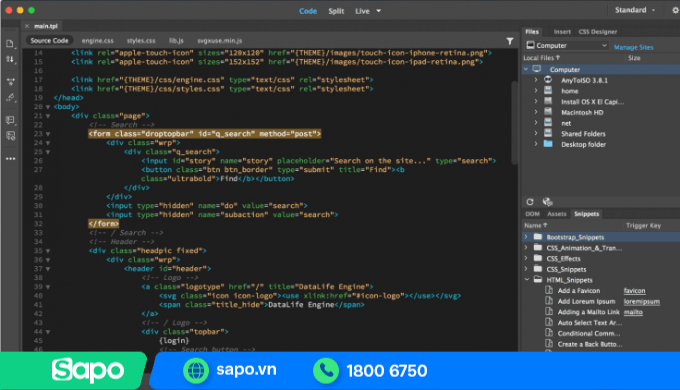Sort files by Local Files column header
This screenshot has width=680, height=390.
click(542, 58)
